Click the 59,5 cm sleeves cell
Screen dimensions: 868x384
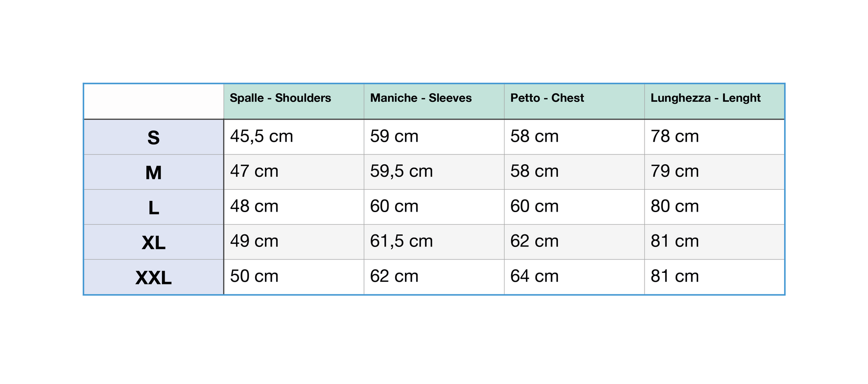coord(401,171)
